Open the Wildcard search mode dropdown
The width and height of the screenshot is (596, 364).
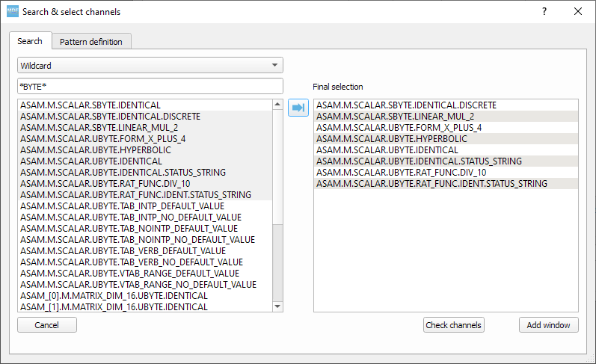150,65
